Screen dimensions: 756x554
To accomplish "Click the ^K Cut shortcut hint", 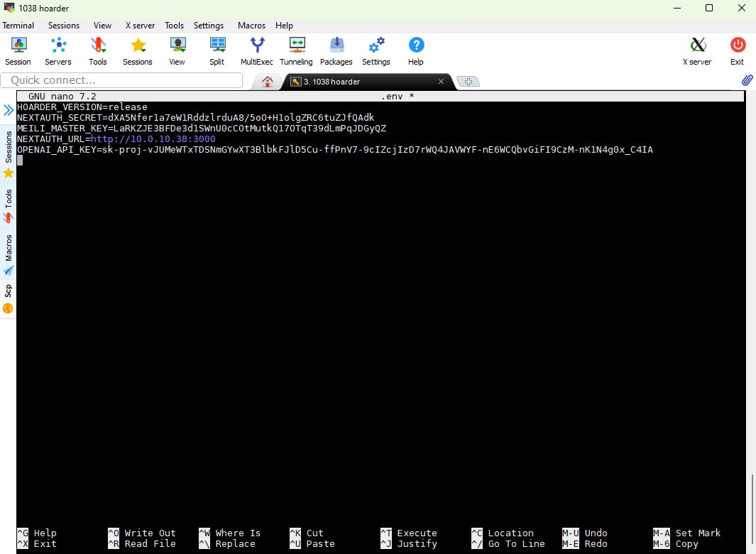I will coord(307,533).
